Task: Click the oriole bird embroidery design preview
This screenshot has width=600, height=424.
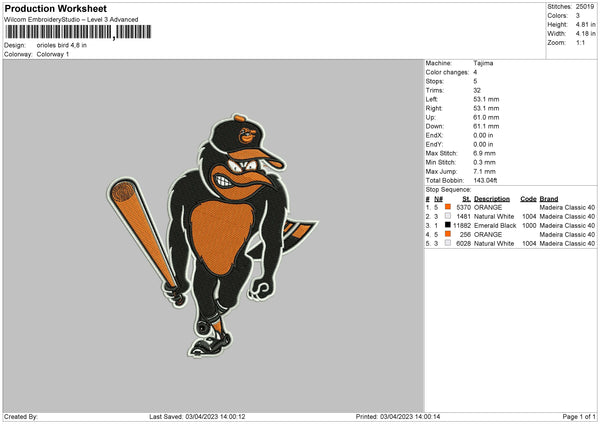Action: pos(212,235)
